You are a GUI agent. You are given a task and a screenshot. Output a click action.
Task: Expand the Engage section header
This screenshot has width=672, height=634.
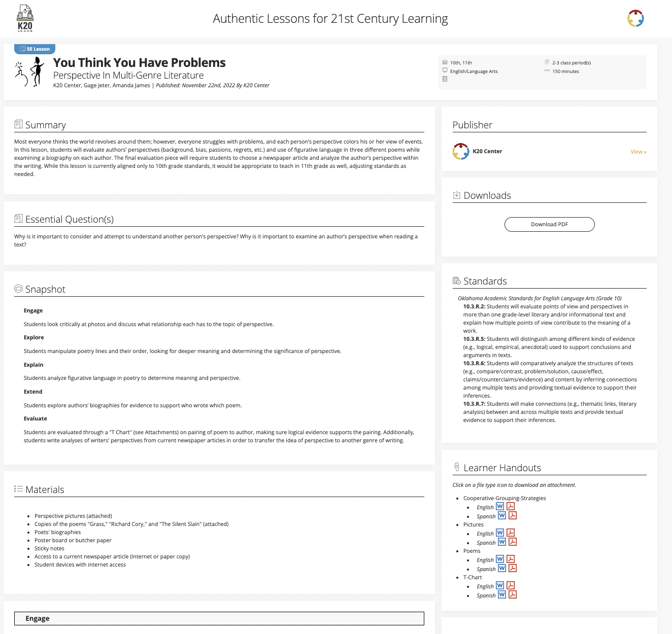tap(219, 618)
